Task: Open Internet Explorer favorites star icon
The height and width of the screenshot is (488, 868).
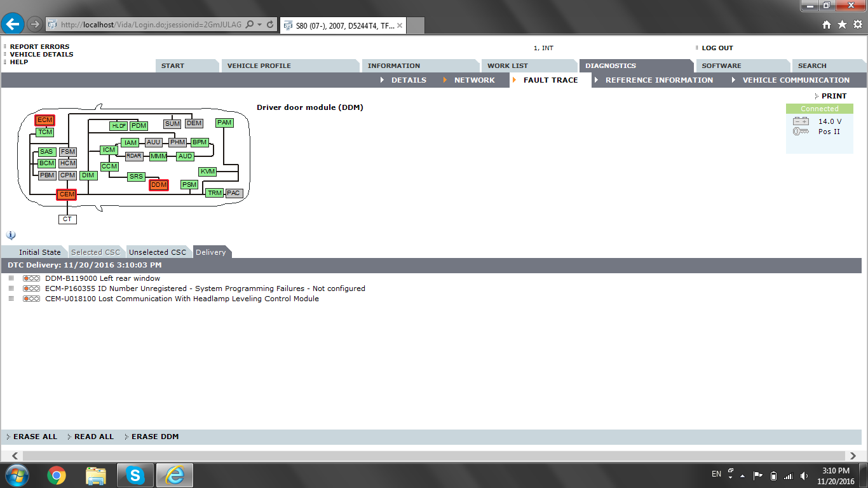Action: coord(842,24)
